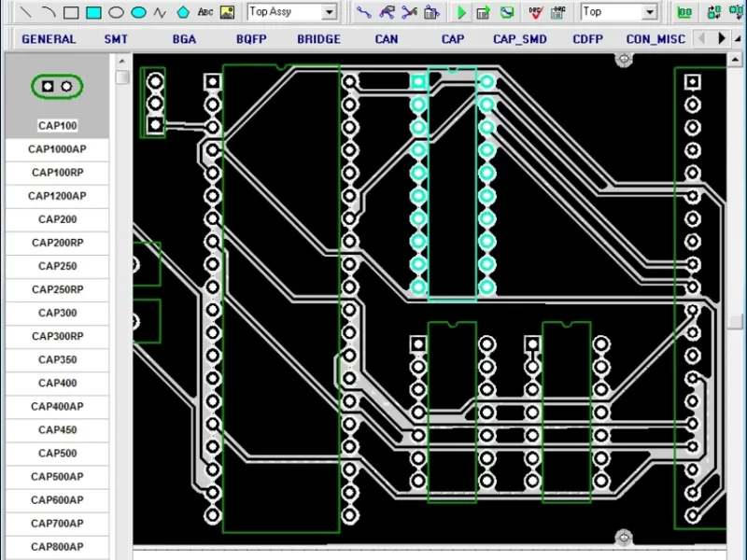Viewport: 747px width, 560px height.
Task: Choose the CAP250RP component entry
Action: 57,289
